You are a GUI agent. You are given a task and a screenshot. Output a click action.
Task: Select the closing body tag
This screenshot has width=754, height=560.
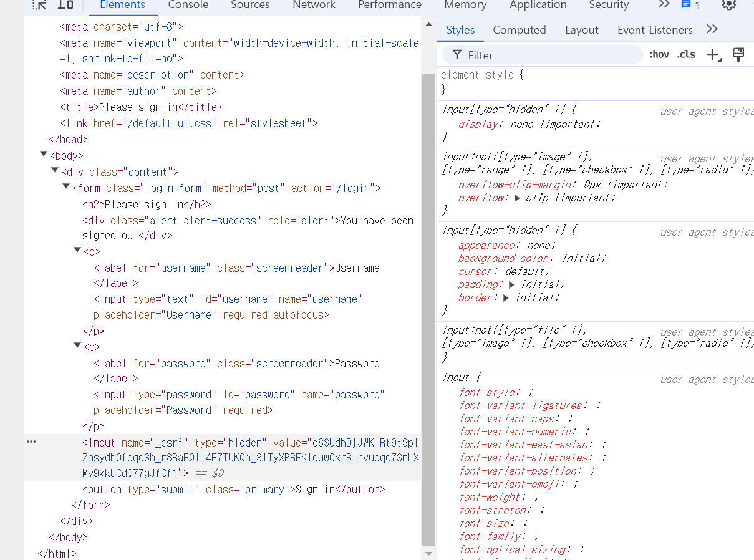click(x=68, y=537)
